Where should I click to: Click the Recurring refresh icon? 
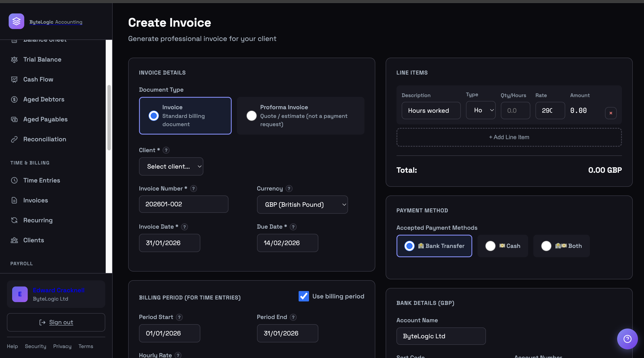point(14,220)
